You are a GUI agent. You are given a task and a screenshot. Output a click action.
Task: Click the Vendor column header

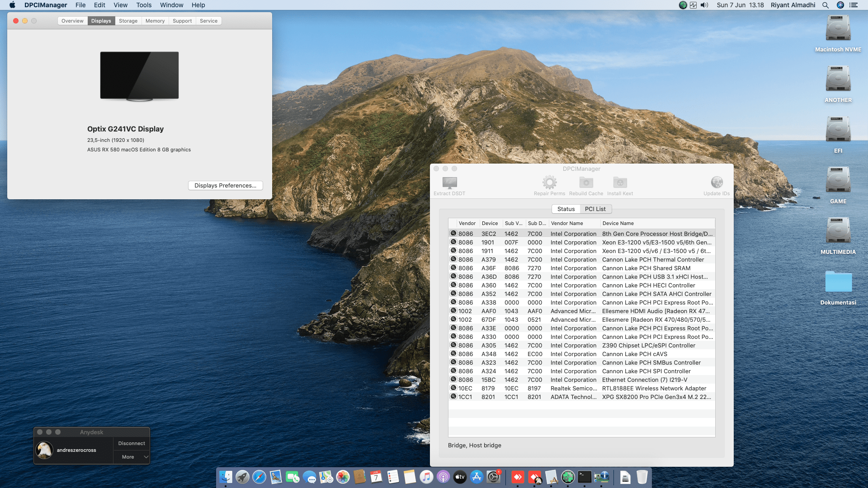(x=467, y=223)
